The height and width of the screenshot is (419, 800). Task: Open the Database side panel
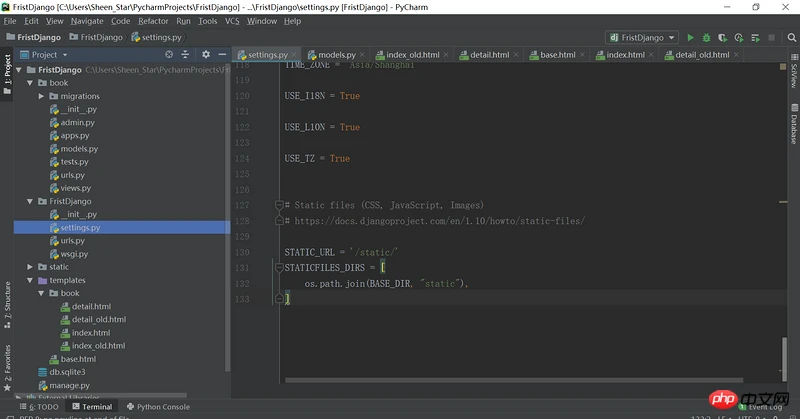pyautogui.click(x=794, y=124)
